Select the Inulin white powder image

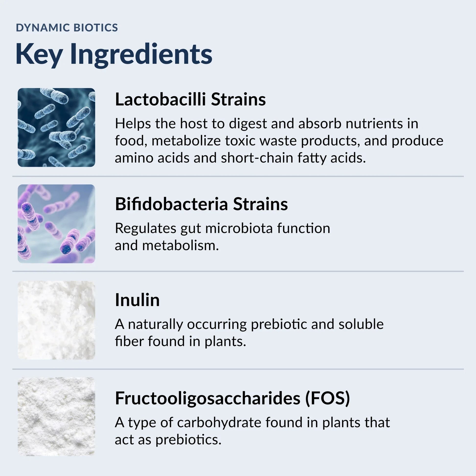point(56,320)
